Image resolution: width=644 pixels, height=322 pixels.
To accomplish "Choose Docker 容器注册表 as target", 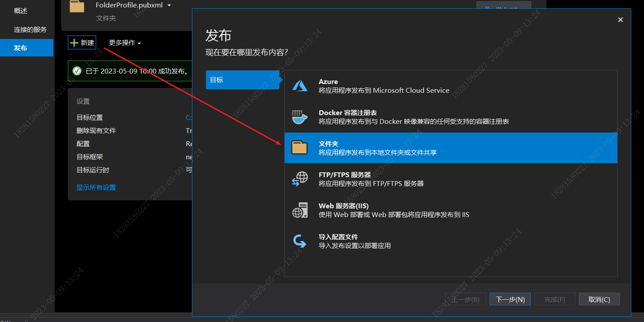I will point(451,117).
